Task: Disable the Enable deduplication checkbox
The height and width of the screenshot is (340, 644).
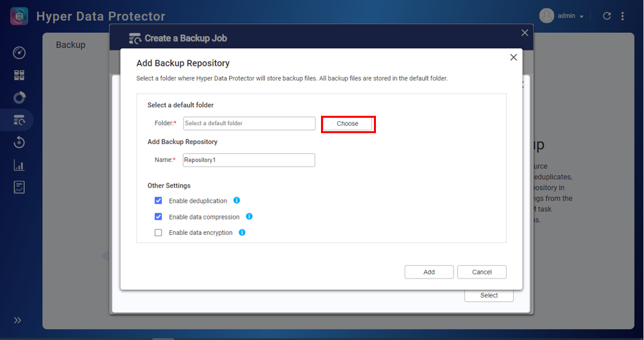Action: click(x=158, y=201)
